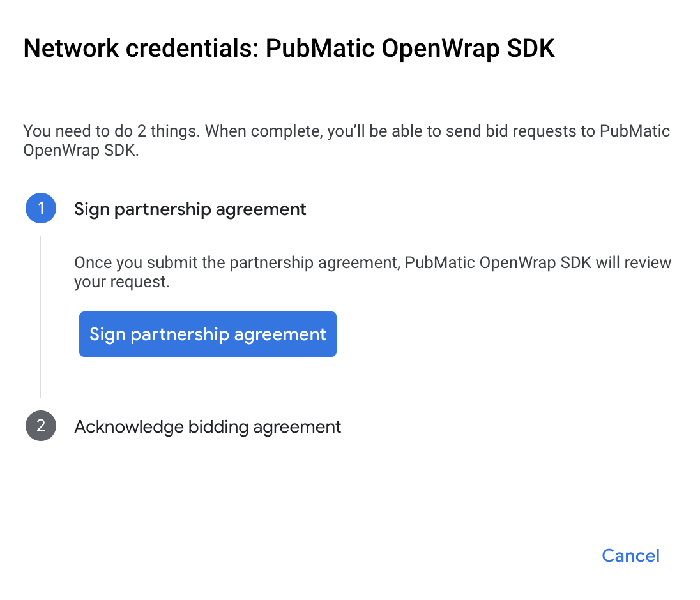Collapse the Sign partnership agreement step heading

pos(190,209)
